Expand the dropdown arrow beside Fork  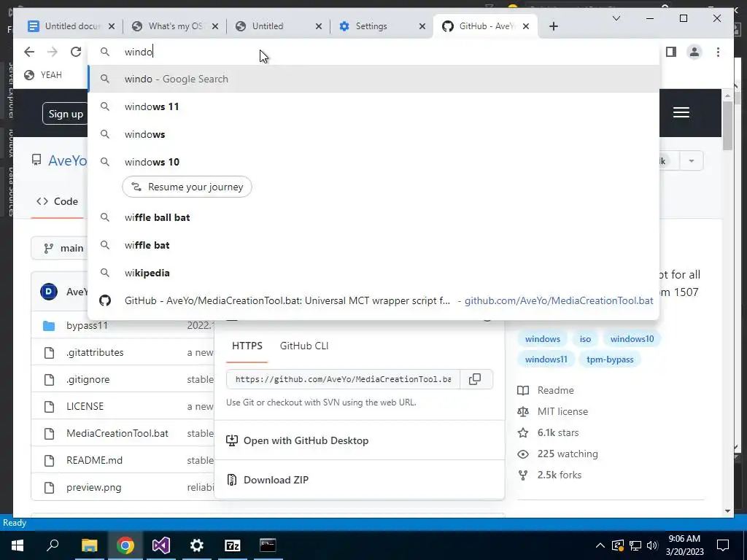point(692,161)
